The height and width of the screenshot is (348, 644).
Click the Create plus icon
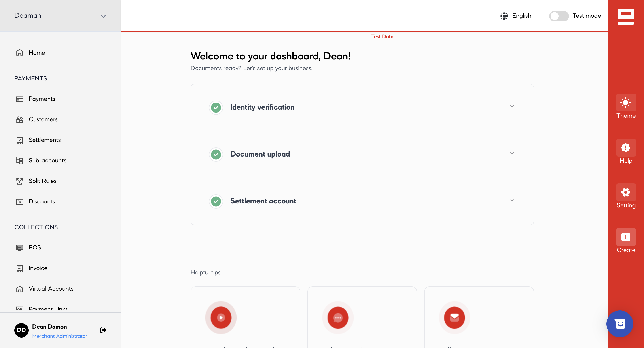click(626, 237)
